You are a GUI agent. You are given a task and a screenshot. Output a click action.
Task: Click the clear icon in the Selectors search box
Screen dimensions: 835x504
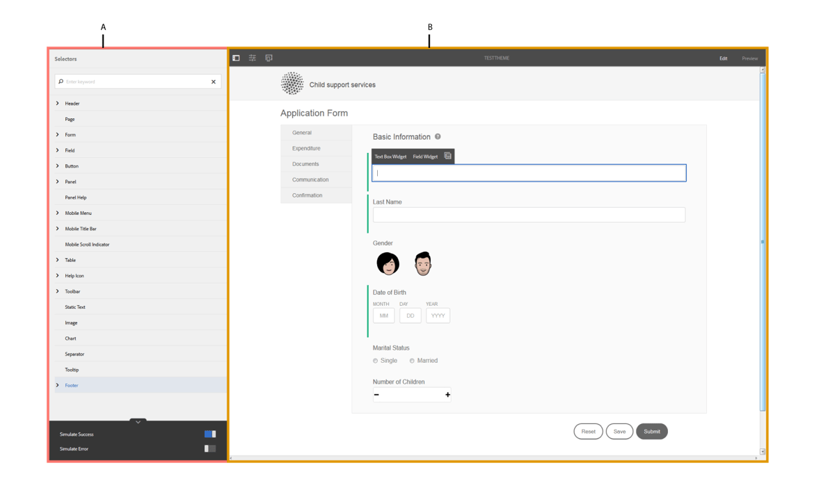[214, 81]
